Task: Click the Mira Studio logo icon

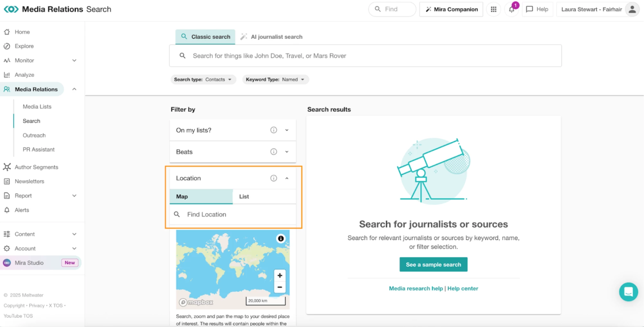Action: click(7, 263)
